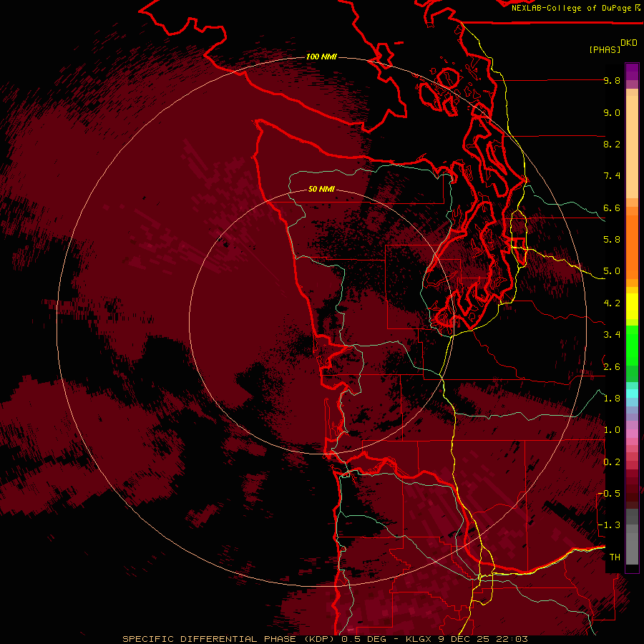
Task: Click the 2.6 value on the color scale
Action: 612,367
